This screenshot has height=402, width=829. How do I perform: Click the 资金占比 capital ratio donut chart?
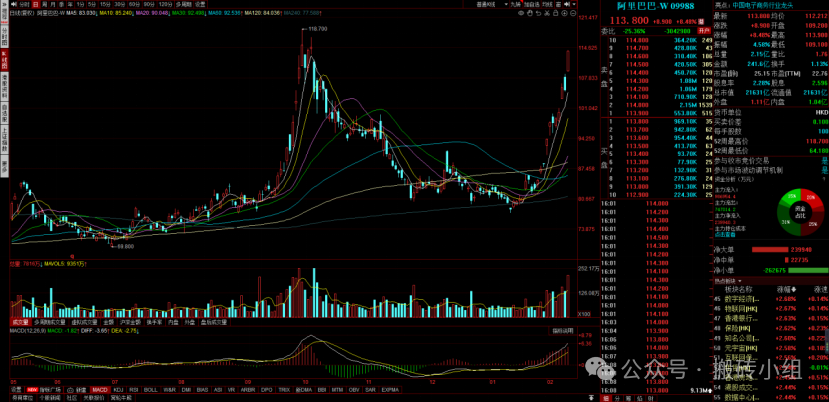coord(799,212)
